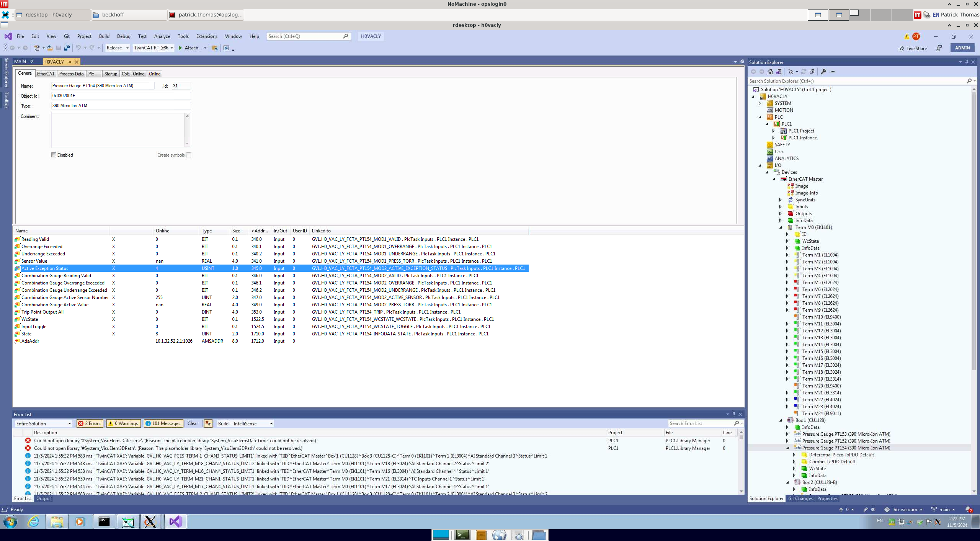Click the Attach... button
Screen dimensions: 980x541
click(x=193, y=48)
